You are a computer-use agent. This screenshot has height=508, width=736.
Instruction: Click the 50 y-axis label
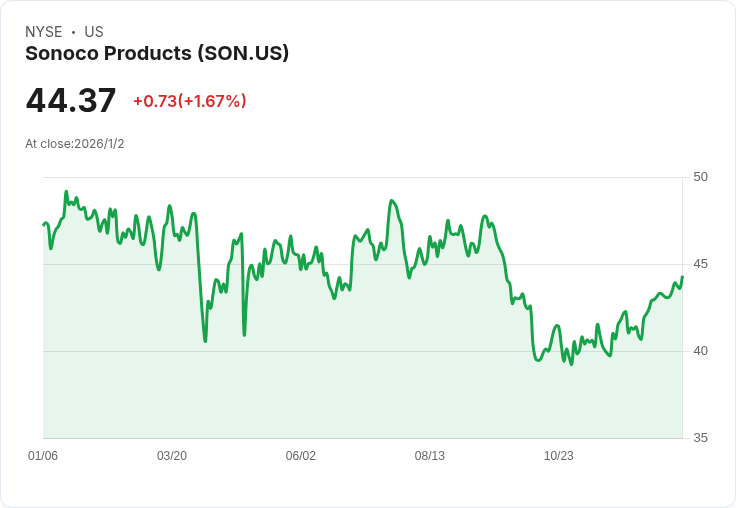click(700, 177)
